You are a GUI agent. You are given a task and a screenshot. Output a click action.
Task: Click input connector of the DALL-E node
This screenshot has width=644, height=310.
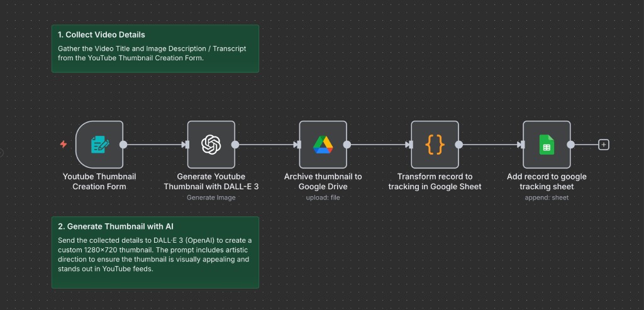(186, 145)
